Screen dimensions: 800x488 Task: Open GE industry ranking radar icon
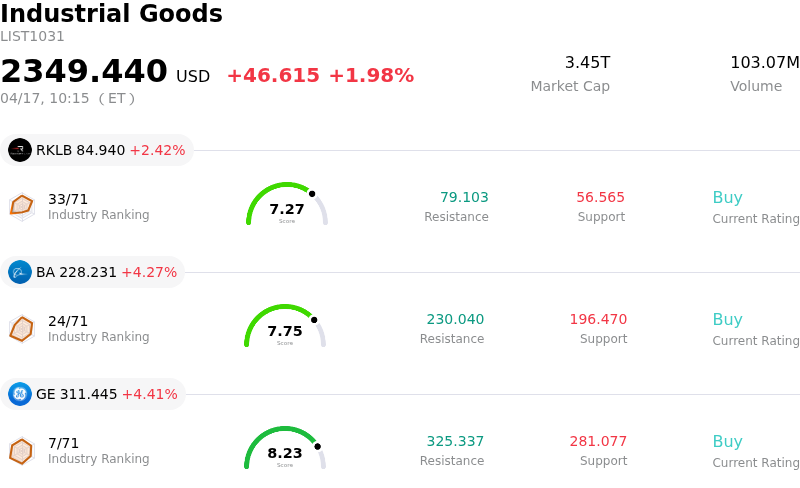(21, 450)
